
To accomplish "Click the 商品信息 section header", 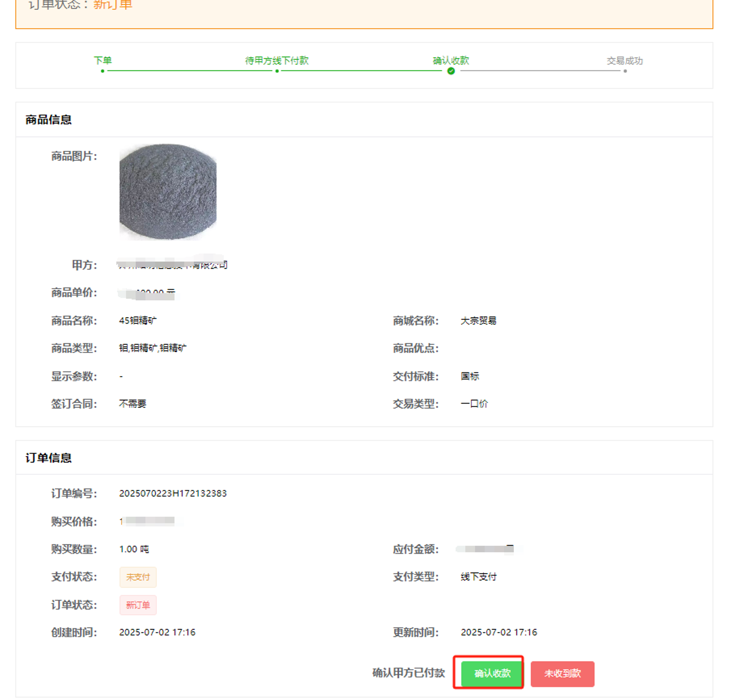I will (x=48, y=120).
